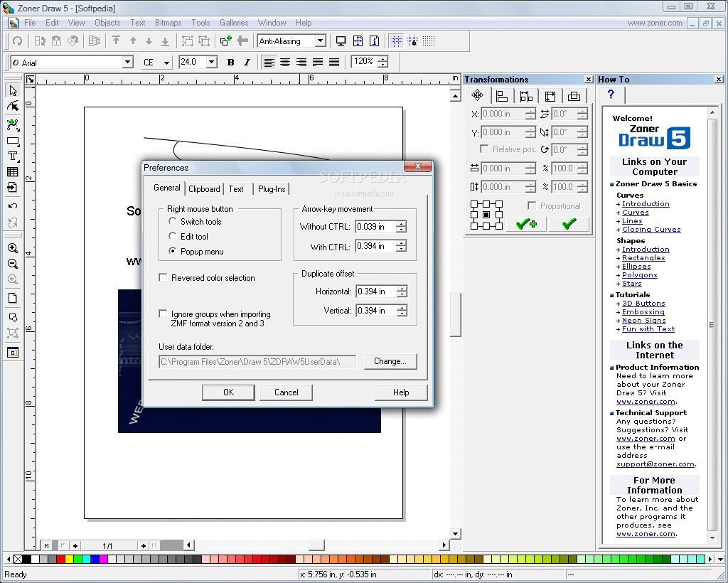
Task: Click the Italic I formatting icon
Action: click(x=247, y=62)
